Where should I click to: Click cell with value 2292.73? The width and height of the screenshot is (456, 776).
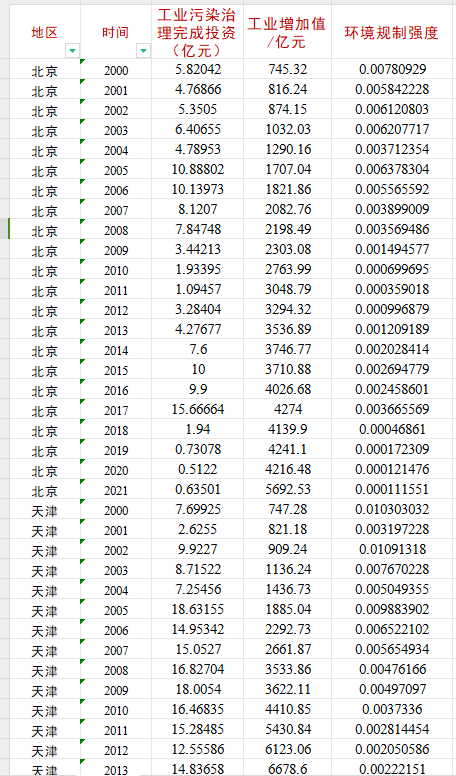287,630
